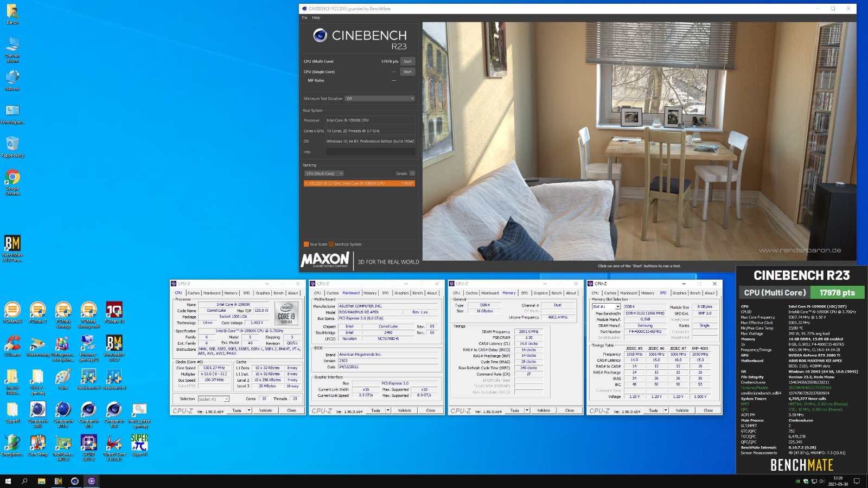Expand the ranking Details arrow
Screen dimensions: 868x488
(412, 174)
